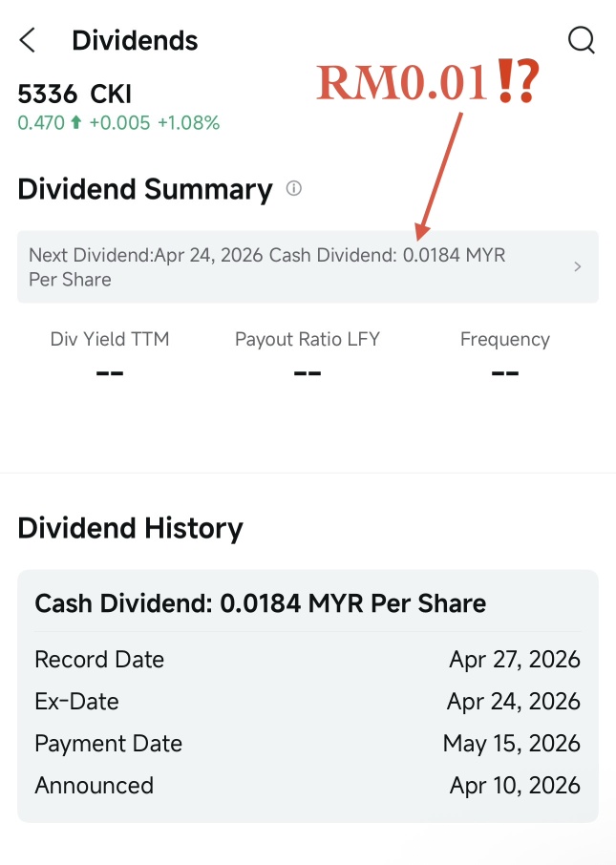Tap the Payment Date May 15 row

tap(308, 744)
